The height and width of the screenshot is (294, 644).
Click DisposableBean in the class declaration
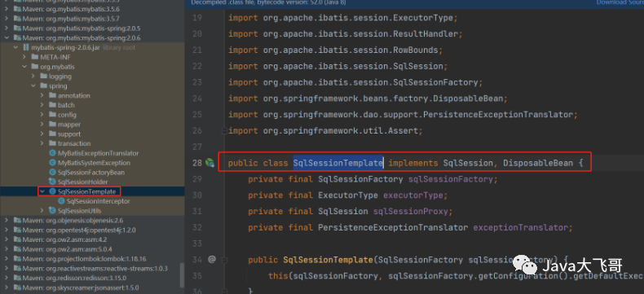[x=538, y=163]
